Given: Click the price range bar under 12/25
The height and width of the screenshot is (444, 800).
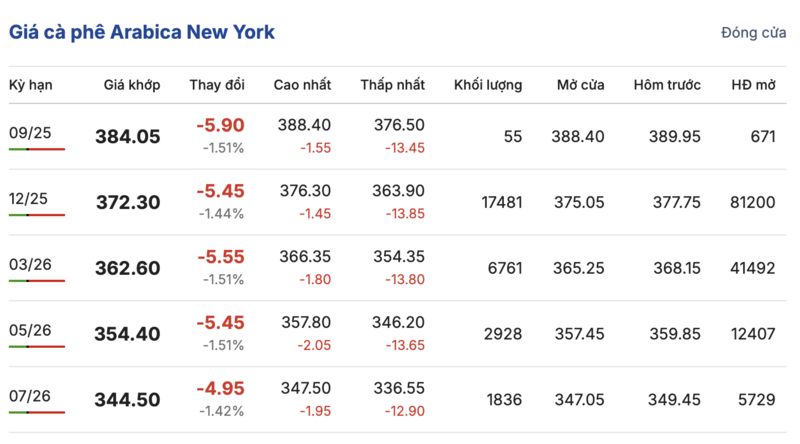Looking at the screenshot, I should point(37,215).
